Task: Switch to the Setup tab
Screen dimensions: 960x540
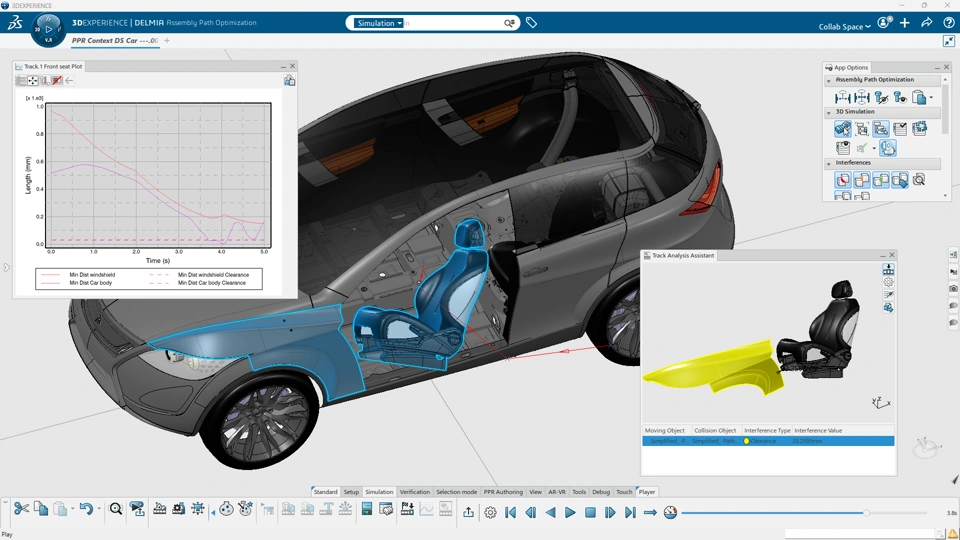Action: tap(351, 492)
